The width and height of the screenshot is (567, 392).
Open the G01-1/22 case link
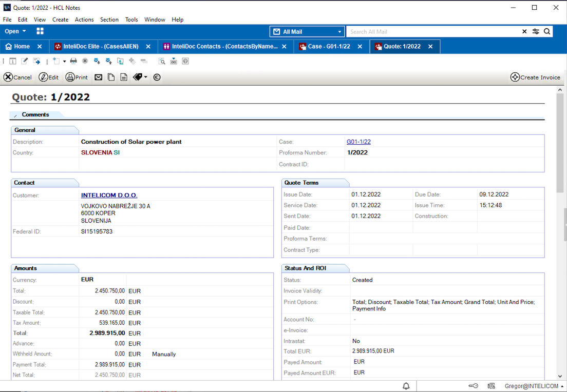click(x=358, y=142)
